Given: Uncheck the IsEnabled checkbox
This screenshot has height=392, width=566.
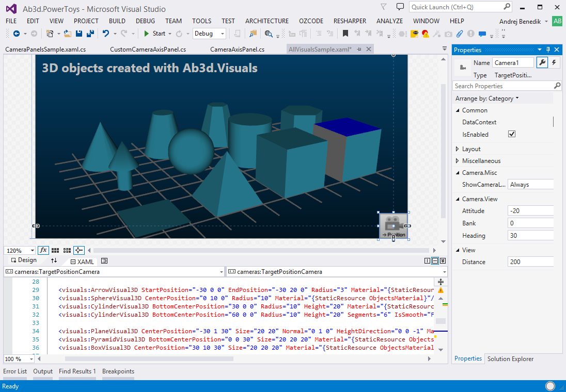Looking at the screenshot, I should [512, 134].
